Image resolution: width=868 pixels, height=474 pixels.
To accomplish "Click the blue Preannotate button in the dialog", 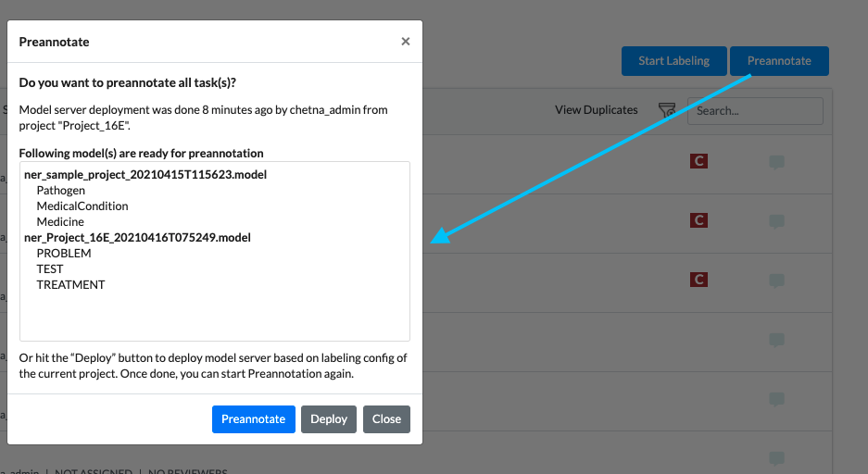I will 254,419.
